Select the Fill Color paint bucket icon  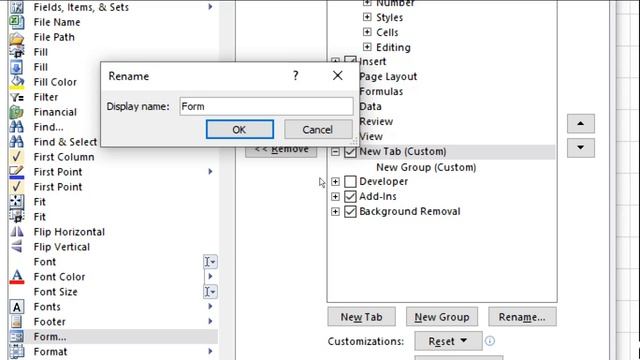pyautogui.click(x=16, y=82)
